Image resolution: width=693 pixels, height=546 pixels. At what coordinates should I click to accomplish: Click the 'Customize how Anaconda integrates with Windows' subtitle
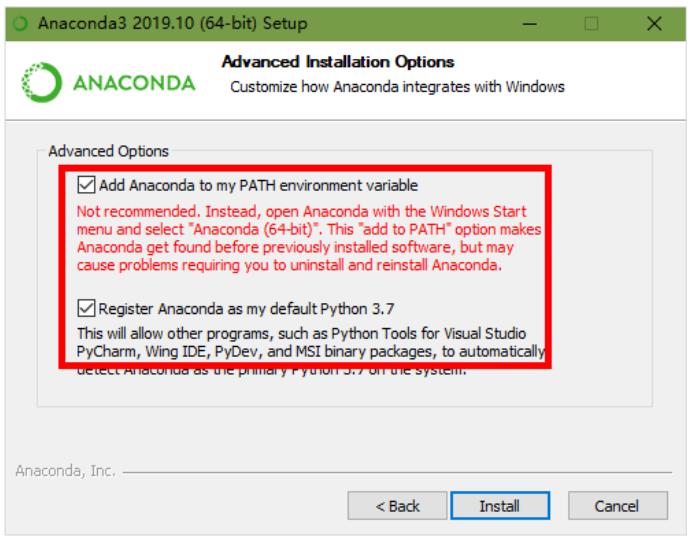397,87
